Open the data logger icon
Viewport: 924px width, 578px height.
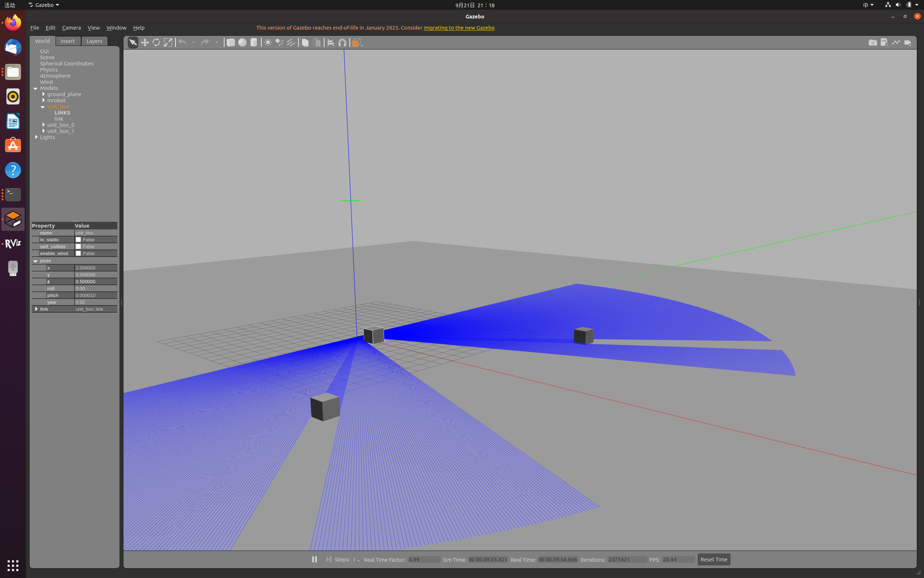pyautogui.click(x=884, y=42)
